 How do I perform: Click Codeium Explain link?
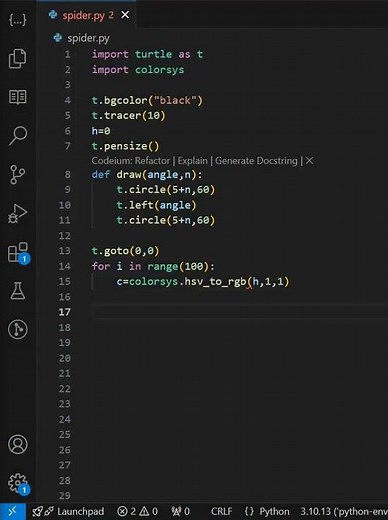pos(192,161)
